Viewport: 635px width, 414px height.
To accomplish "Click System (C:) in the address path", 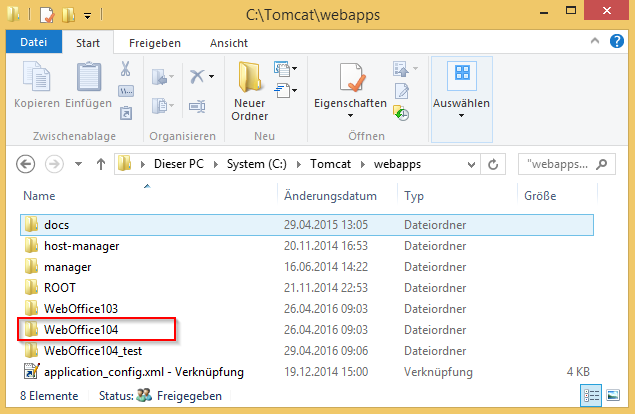I will tap(257, 164).
